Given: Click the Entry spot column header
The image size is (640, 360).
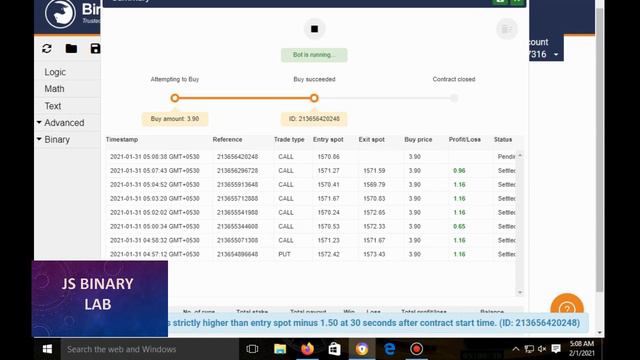Looking at the screenshot, I should click(x=328, y=140).
